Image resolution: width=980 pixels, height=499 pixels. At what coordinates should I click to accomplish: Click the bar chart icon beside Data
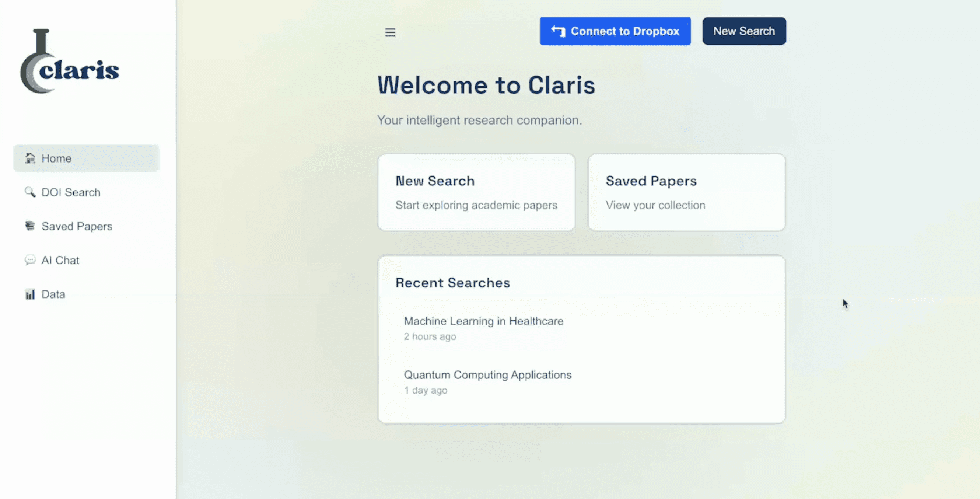click(30, 294)
